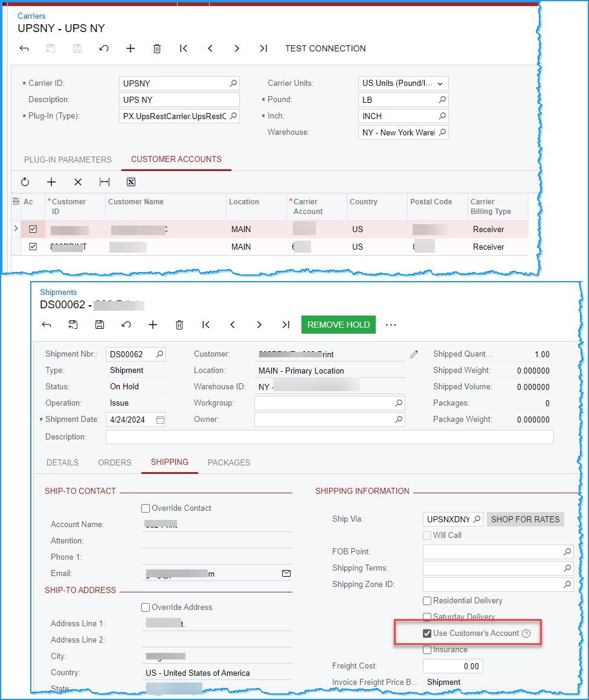The image size is (589, 700).
Task: Undo changes in Carriers toolbar
Action: pos(104,48)
